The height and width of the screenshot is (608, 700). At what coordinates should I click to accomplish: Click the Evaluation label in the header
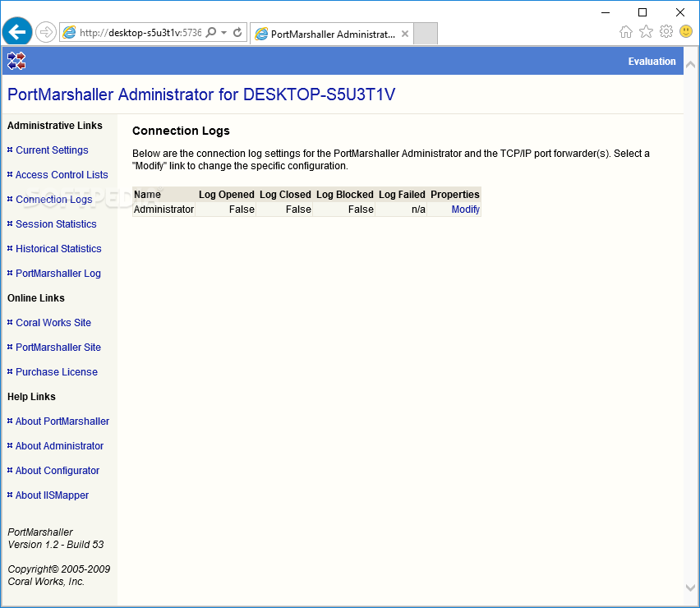pyautogui.click(x=652, y=61)
